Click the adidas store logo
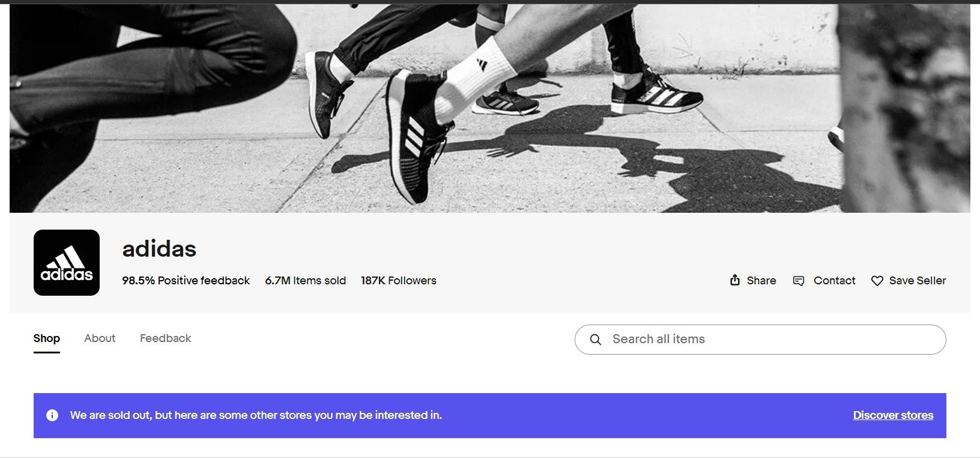 pos(67,263)
